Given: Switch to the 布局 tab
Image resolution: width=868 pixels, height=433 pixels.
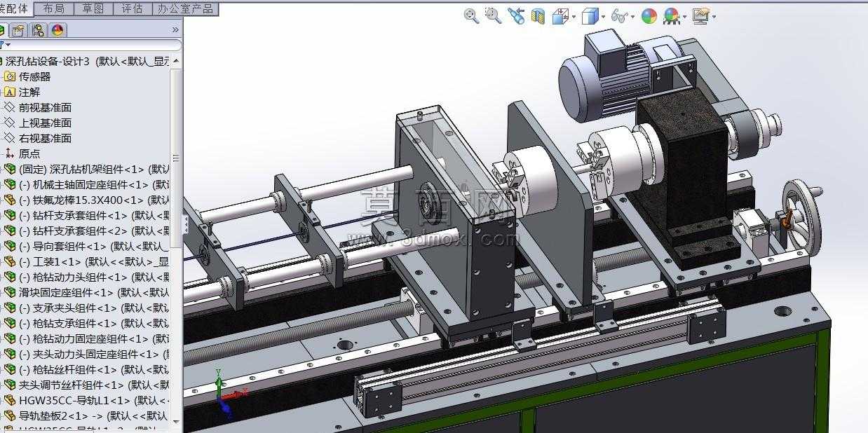Looking at the screenshot, I should click(x=53, y=8).
